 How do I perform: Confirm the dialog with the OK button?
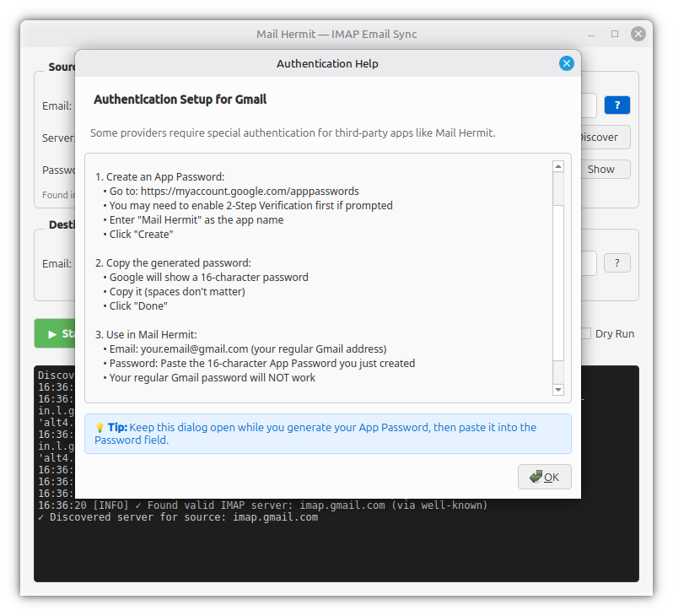pos(544,477)
